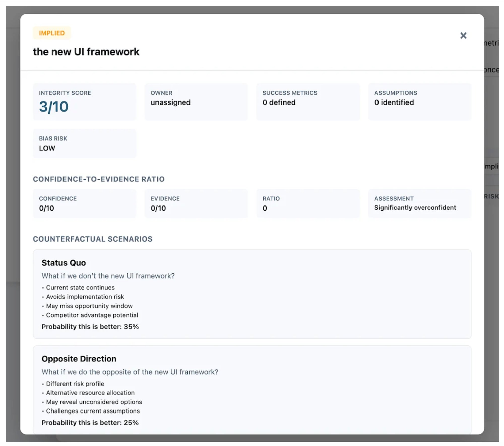This screenshot has height=446, width=504.
Task: Select the Bias Risk LOW card
Action: (x=84, y=143)
